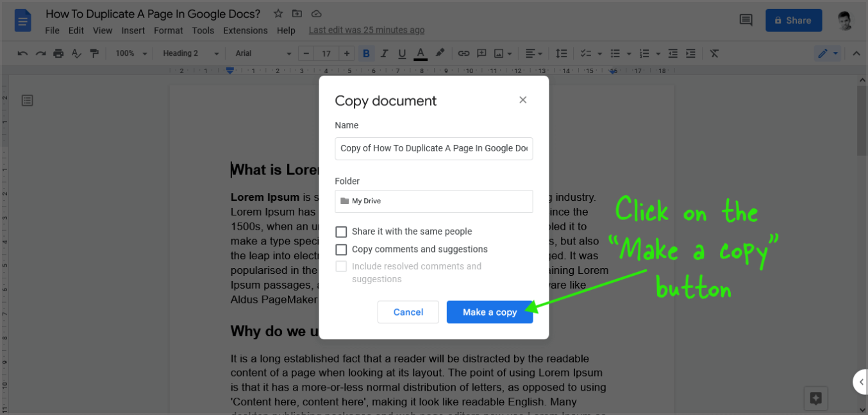Open the Tools menu

click(x=203, y=30)
